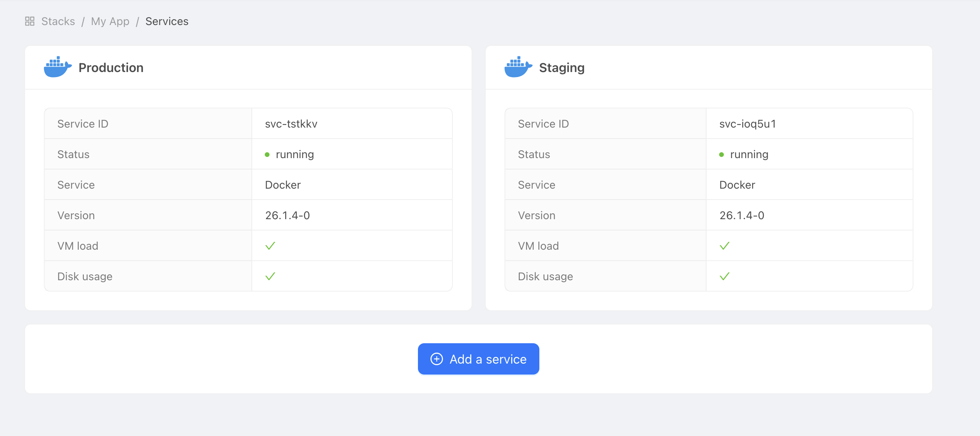
Task: Click the Staging card title
Action: tap(562, 68)
